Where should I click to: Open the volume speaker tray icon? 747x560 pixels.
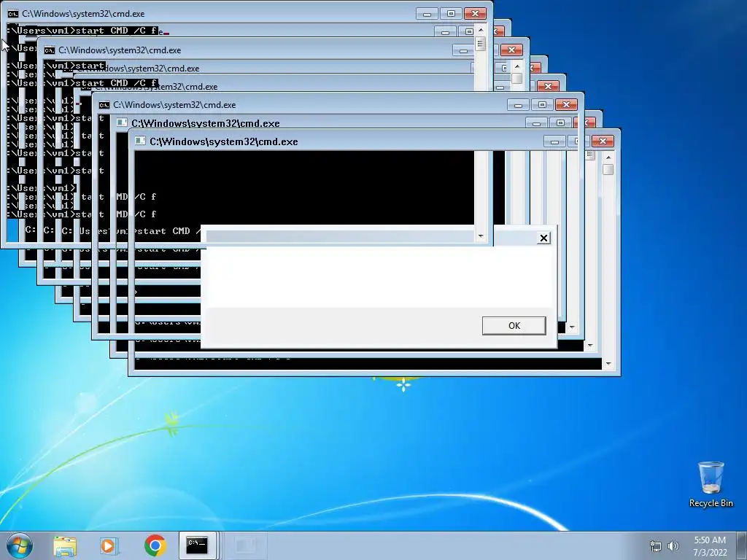[673, 546]
